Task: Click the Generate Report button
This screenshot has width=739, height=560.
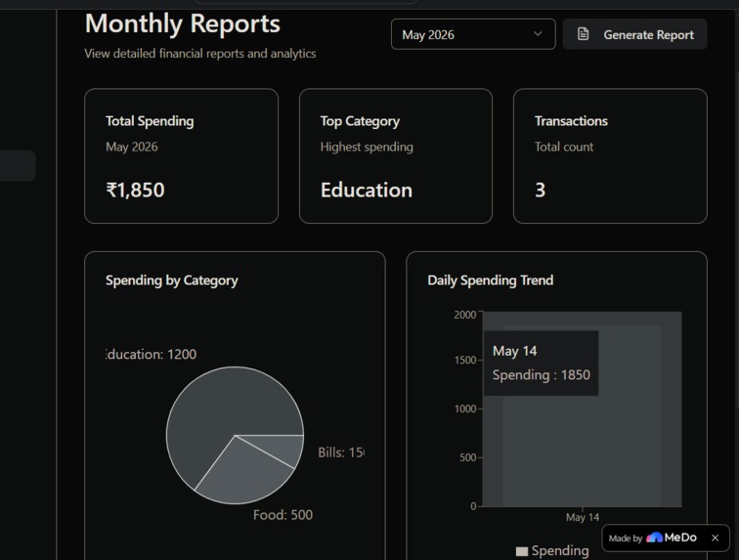Action: tap(634, 34)
